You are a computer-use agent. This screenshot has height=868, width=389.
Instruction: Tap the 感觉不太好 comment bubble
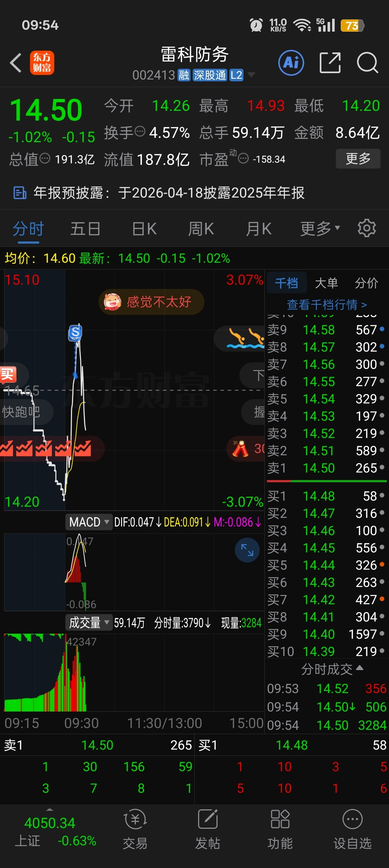151,302
